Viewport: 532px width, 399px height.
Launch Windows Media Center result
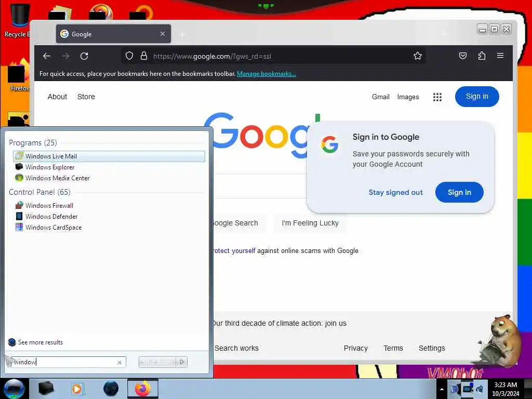[109, 178]
